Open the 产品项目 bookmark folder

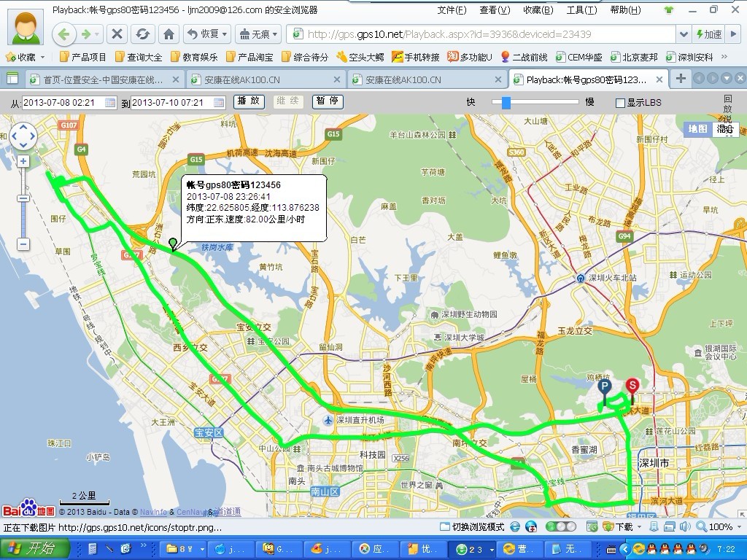tap(83, 57)
